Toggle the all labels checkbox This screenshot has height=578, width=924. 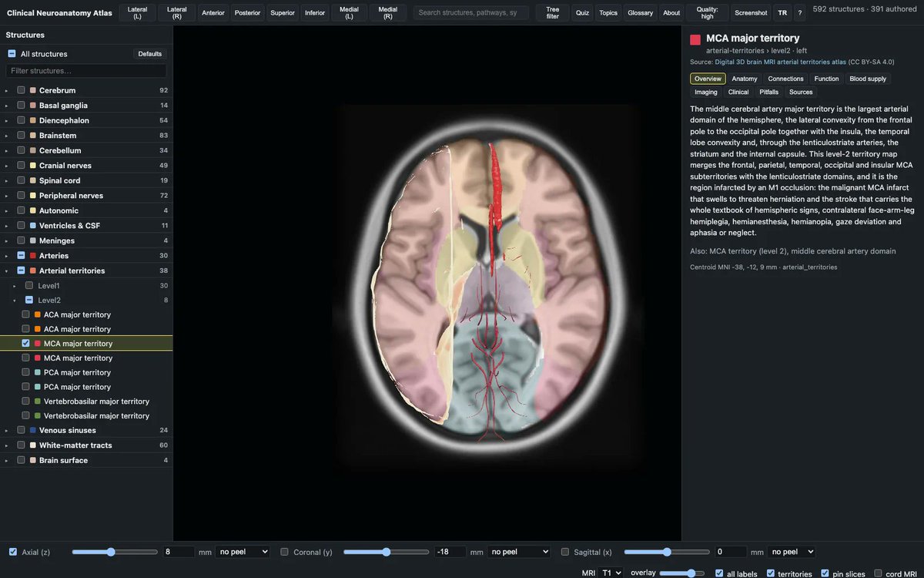719,573
